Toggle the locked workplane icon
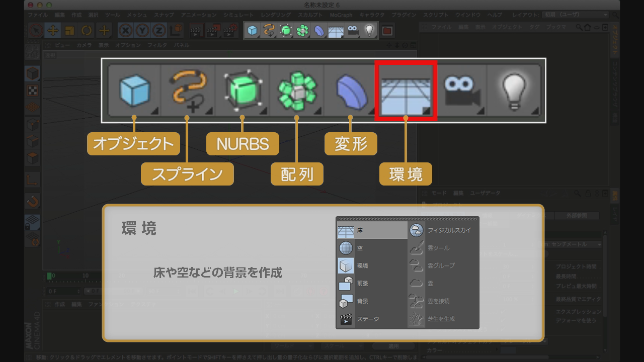644x362 pixels. (33, 223)
